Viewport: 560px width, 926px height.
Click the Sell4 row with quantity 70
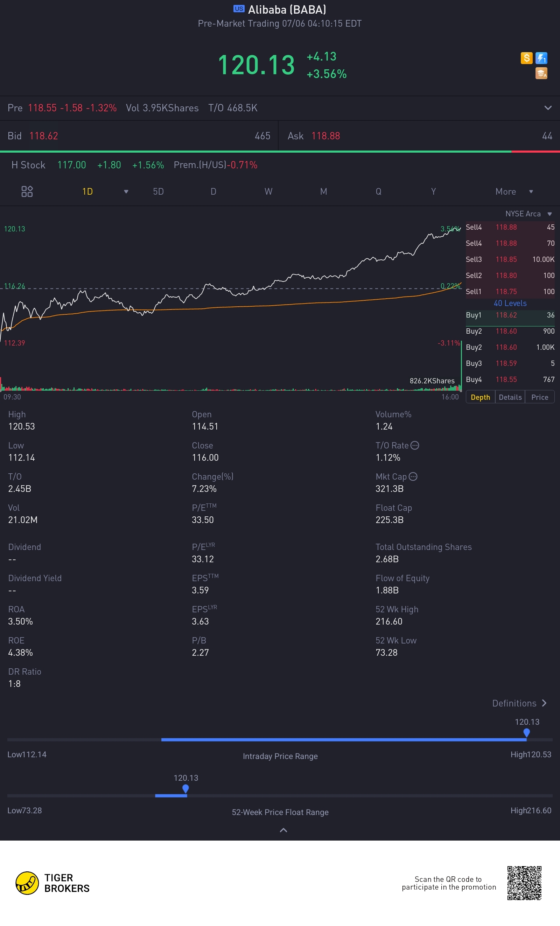(510, 243)
